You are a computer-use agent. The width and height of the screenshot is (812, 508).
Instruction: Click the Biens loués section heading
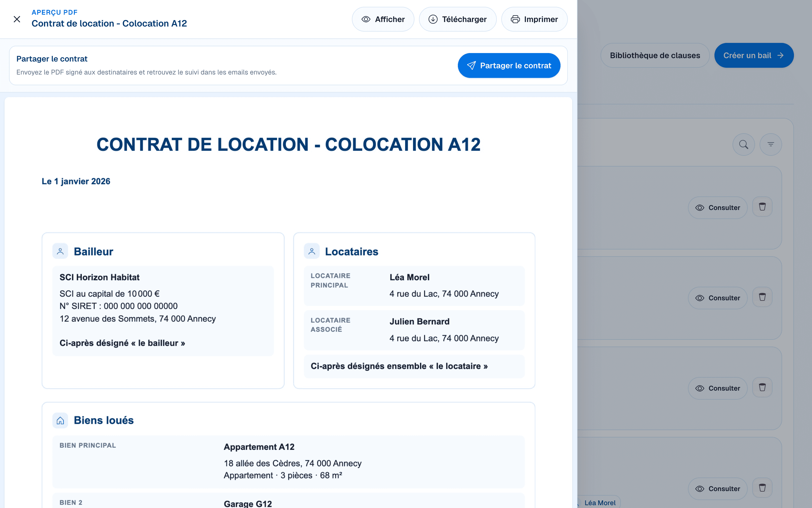(104, 421)
